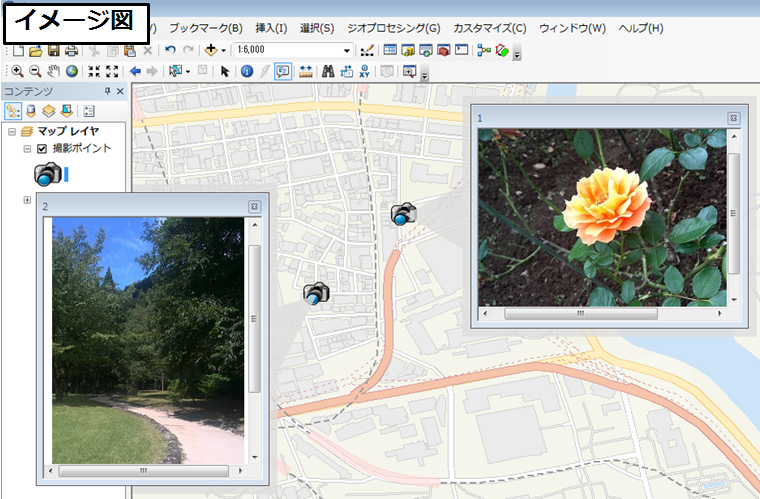The image size is (760, 499).
Task: Open the ジオプロセシング(G) menu
Action: click(394, 28)
